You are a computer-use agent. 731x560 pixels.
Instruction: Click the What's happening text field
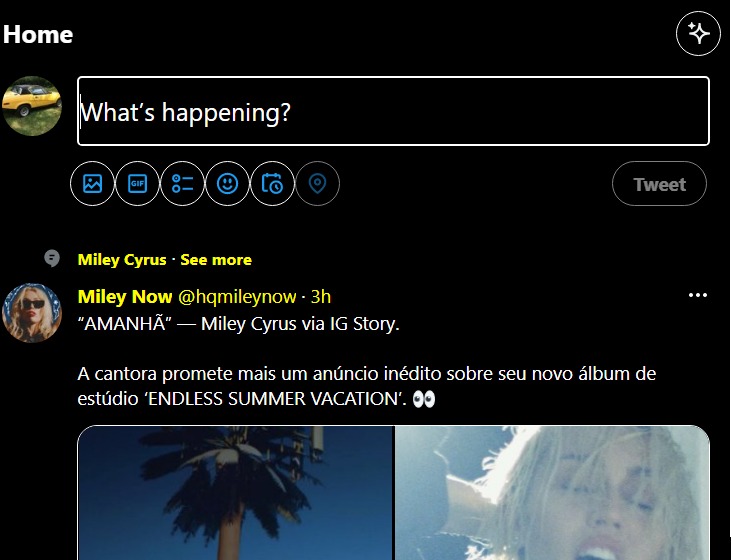[393, 111]
